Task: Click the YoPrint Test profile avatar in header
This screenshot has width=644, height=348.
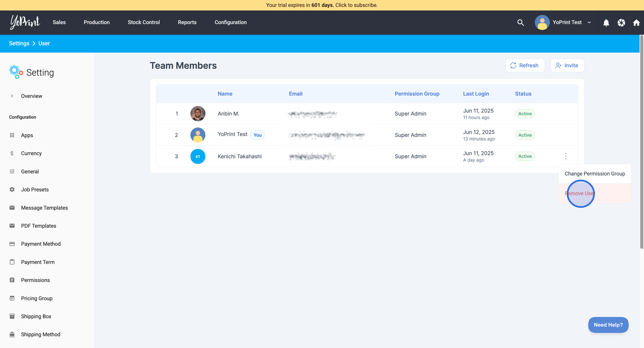Action: click(x=542, y=23)
